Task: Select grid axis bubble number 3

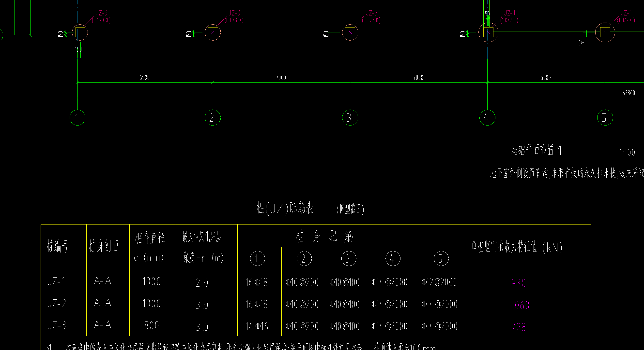Action: pos(350,118)
